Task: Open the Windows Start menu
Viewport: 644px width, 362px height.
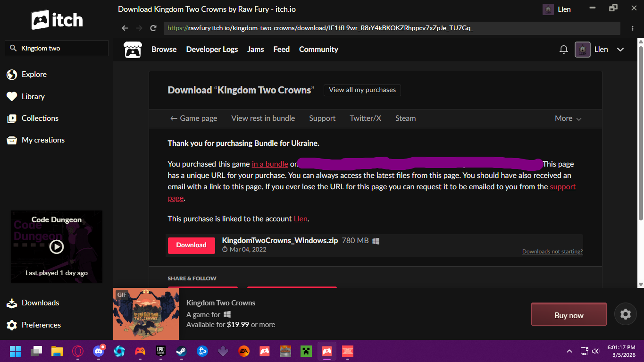Action: (15, 351)
